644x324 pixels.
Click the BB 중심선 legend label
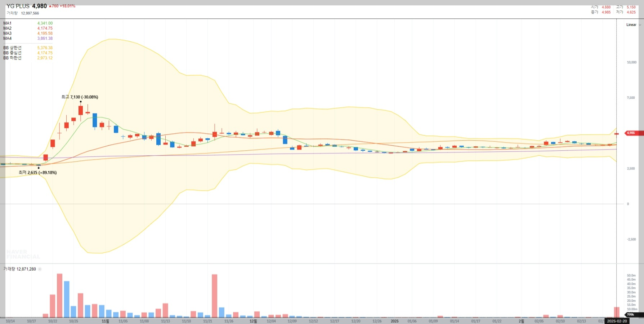click(13, 53)
